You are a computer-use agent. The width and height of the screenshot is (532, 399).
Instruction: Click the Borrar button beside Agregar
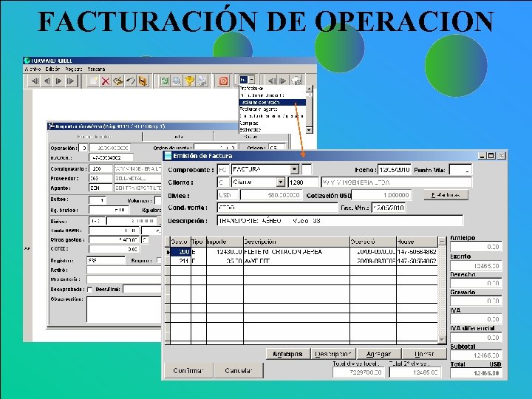coord(424,354)
